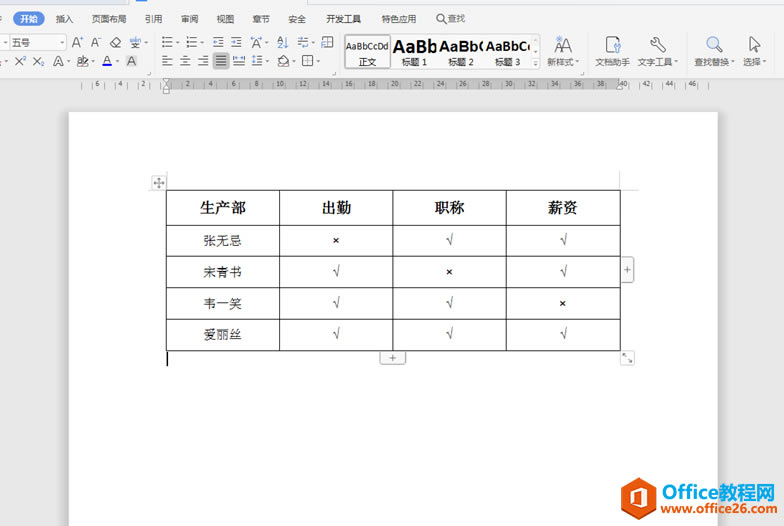Switch to the 视图 tab
The height and width of the screenshot is (526, 784).
(225, 19)
